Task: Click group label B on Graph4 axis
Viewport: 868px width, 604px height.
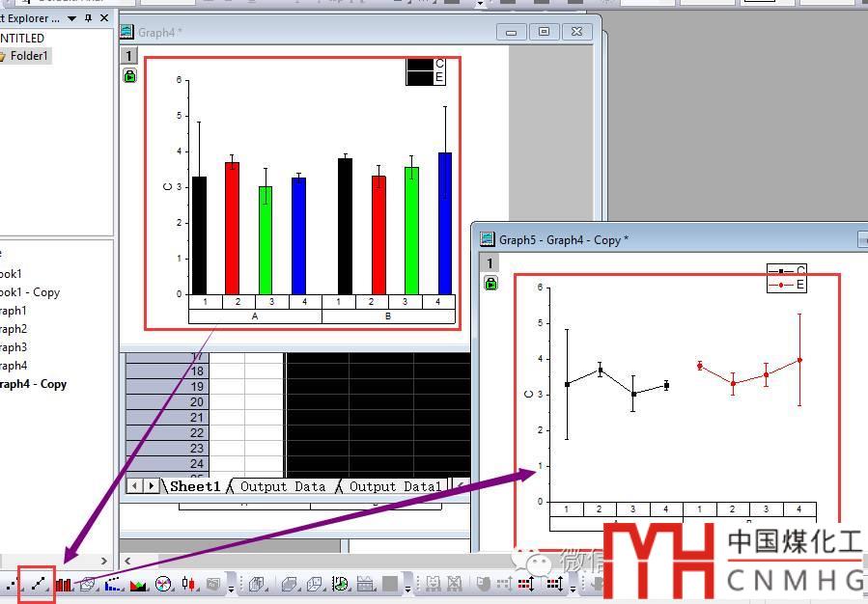Action: [388, 316]
